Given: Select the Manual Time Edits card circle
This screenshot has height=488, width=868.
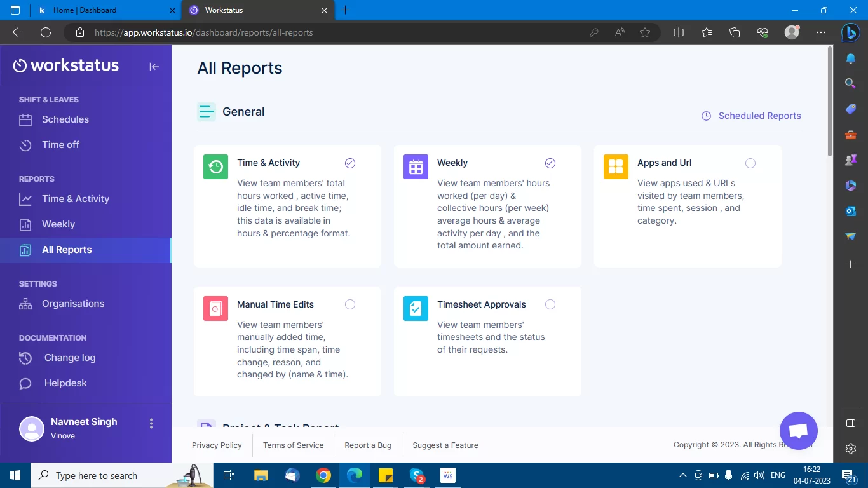Looking at the screenshot, I should point(350,304).
